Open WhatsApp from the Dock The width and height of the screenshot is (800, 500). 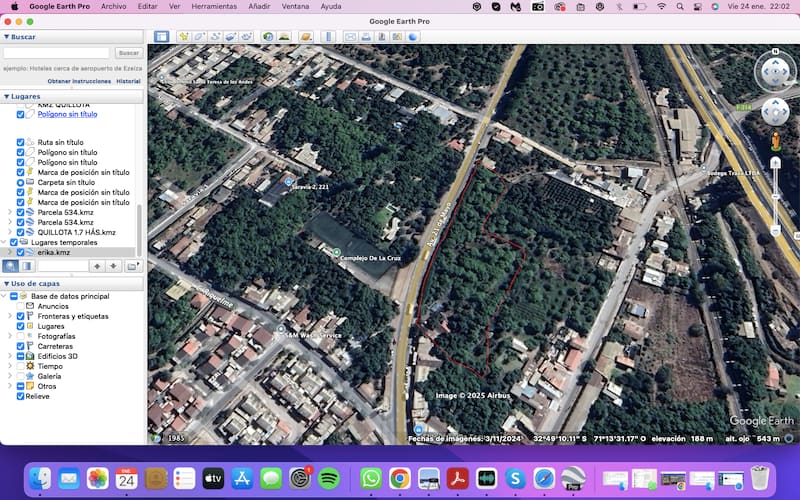click(371, 479)
